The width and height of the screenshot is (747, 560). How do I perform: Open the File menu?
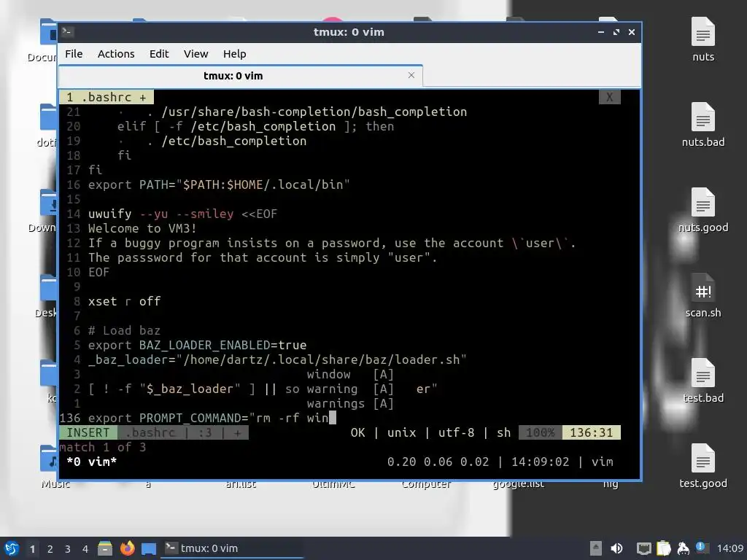[74, 54]
